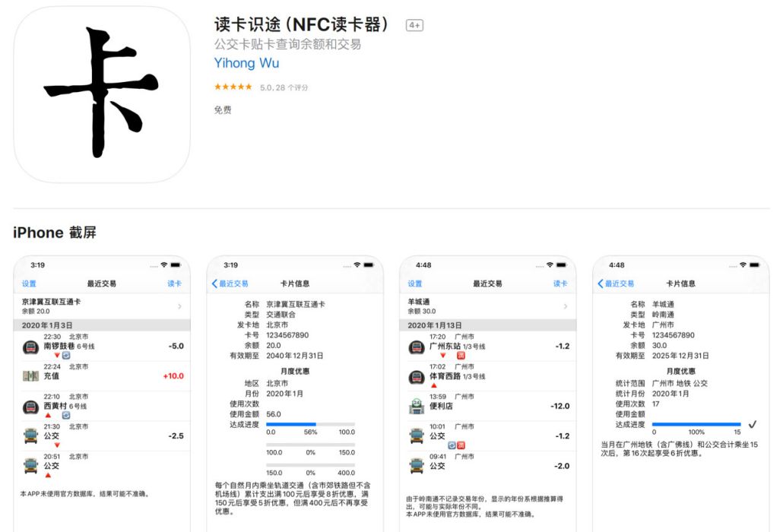Click expiry value 2025年12月31日
Viewport: 783px width, 532px height.
coord(680,356)
